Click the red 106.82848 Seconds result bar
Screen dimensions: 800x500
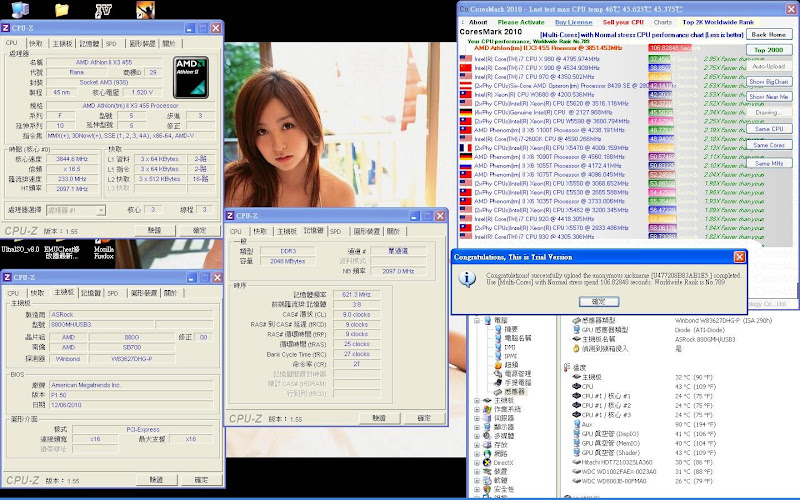[x=671, y=47]
